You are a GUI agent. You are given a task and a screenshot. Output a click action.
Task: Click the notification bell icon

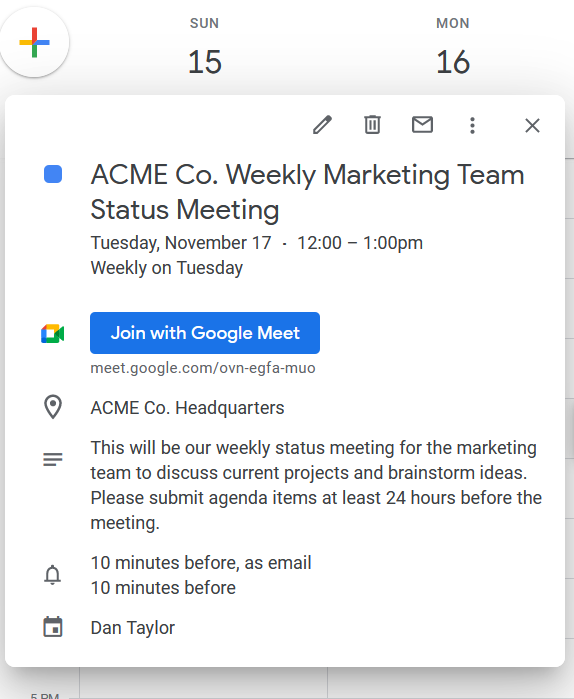[x=53, y=575]
